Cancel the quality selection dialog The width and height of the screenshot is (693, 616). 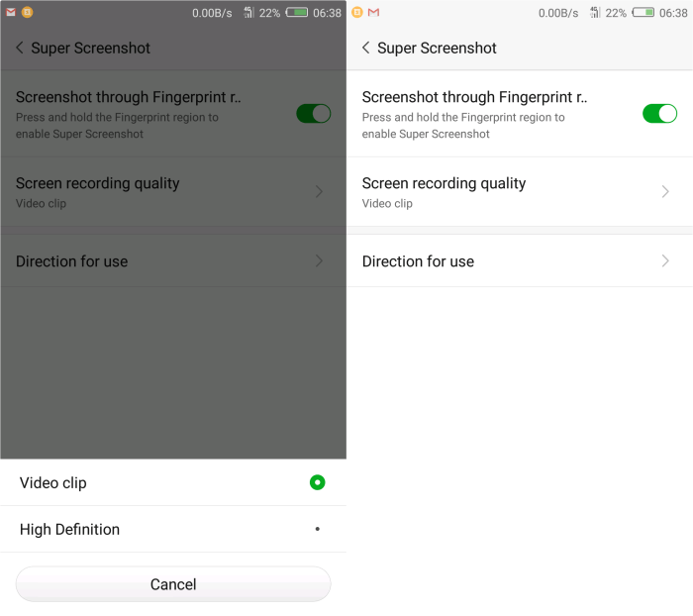pyautogui.click(x=173, y=584)
